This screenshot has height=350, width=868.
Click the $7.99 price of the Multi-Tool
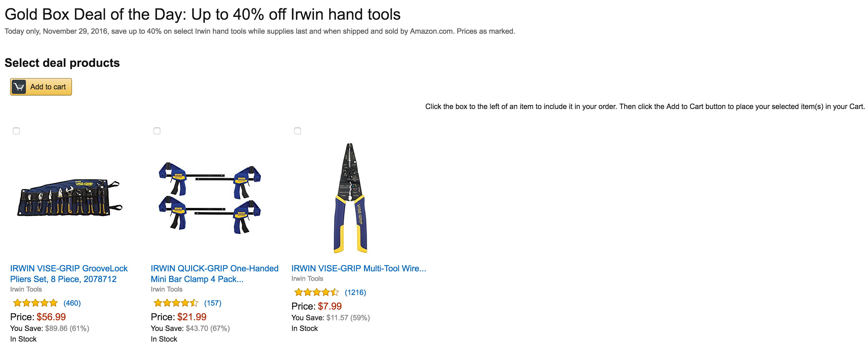(330, 306)
